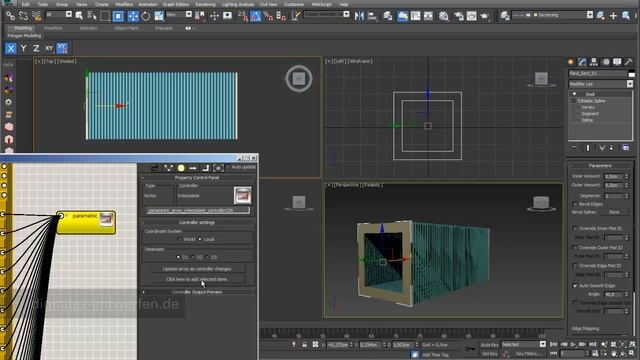Constrain to the X axis
This screenshot has height=360, width=640.
[11, 48]
